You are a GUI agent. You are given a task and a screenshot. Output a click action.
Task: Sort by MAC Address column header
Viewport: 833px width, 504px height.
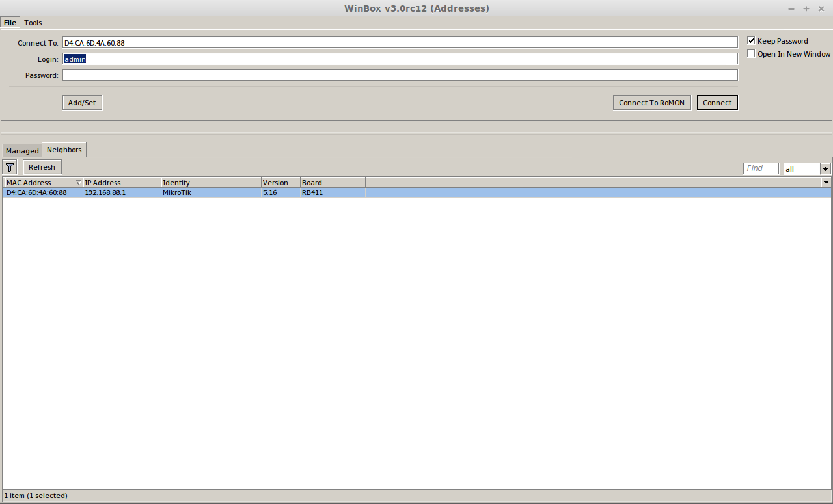pyautogui.click(x=44, y=183)
